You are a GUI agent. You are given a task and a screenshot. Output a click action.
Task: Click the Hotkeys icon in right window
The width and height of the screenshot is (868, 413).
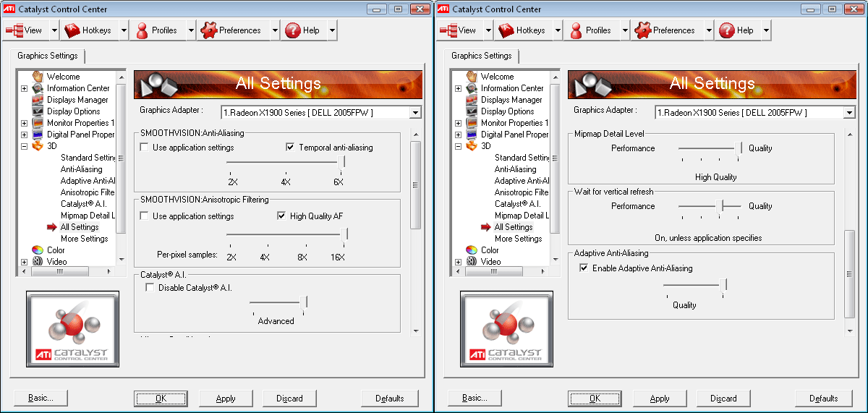tap(506, 30)
